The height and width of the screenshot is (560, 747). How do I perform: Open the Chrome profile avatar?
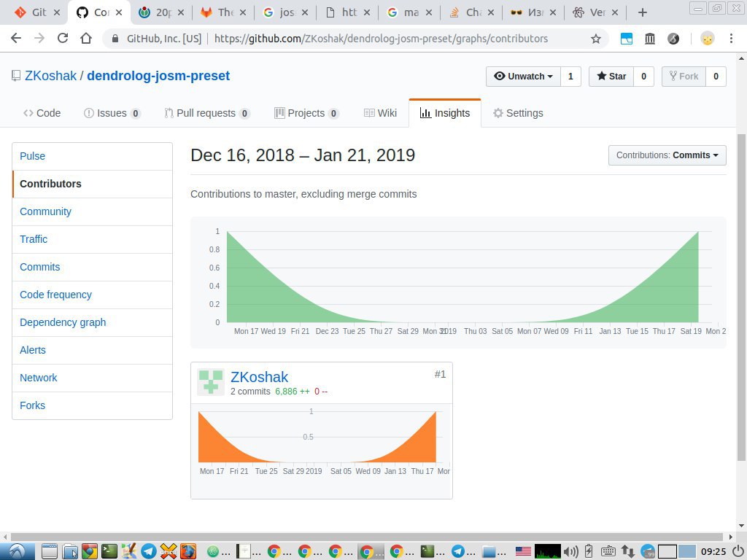[x=708, y=39]
